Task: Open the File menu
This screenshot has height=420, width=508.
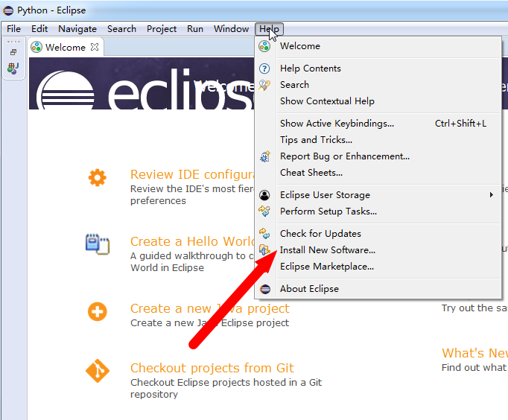Action: coord(13,29)
